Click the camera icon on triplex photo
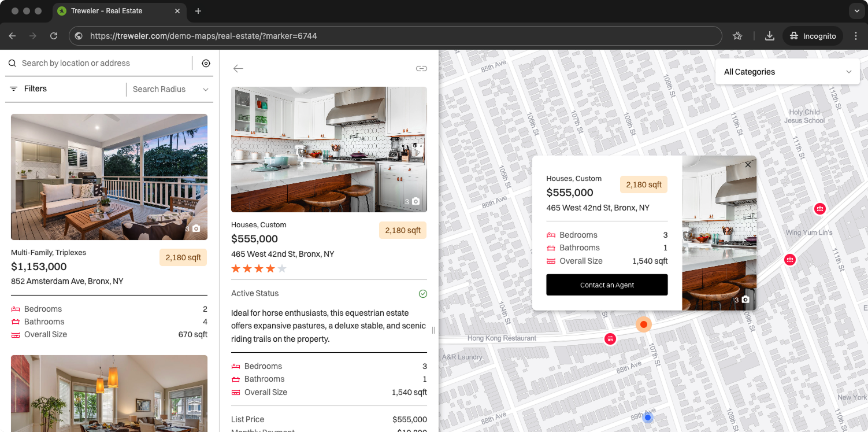This screenshot has width=868, height=432. (x=196, y=228)
